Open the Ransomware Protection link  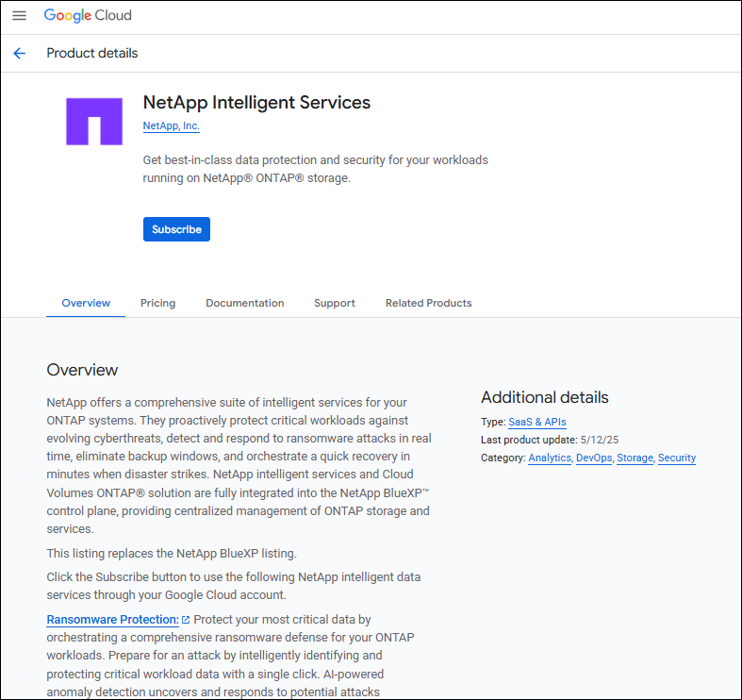(x=112, y=620)
